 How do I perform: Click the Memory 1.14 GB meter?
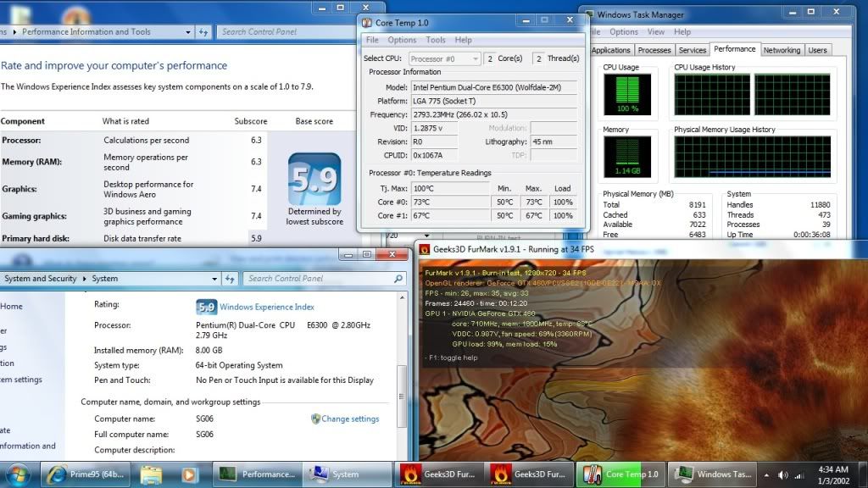point(627,157)
